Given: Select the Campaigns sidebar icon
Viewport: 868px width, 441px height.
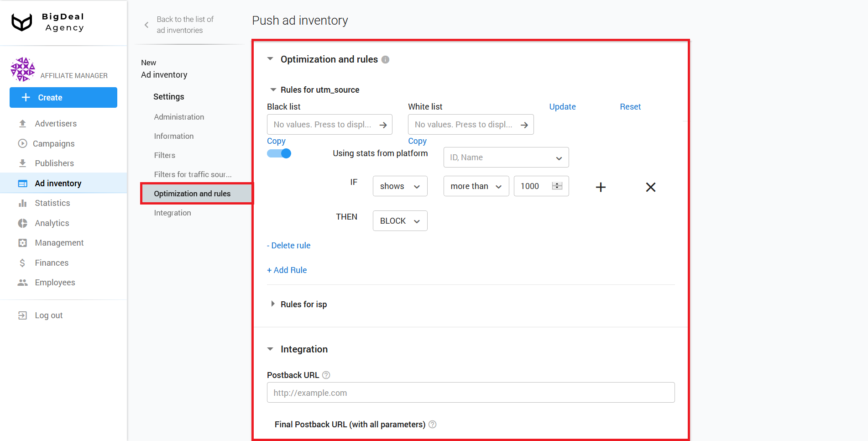Looking at the screenshot, I should click(x=22, y=143).
